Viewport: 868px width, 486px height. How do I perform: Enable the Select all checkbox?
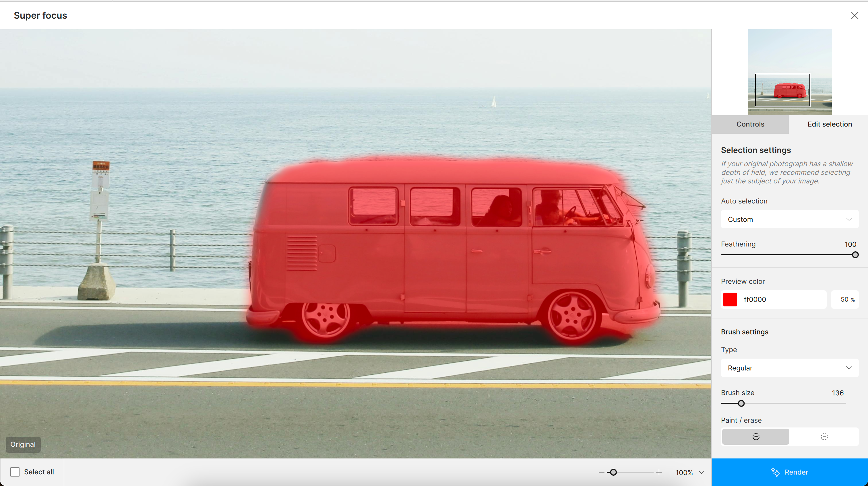coord(15,472)
